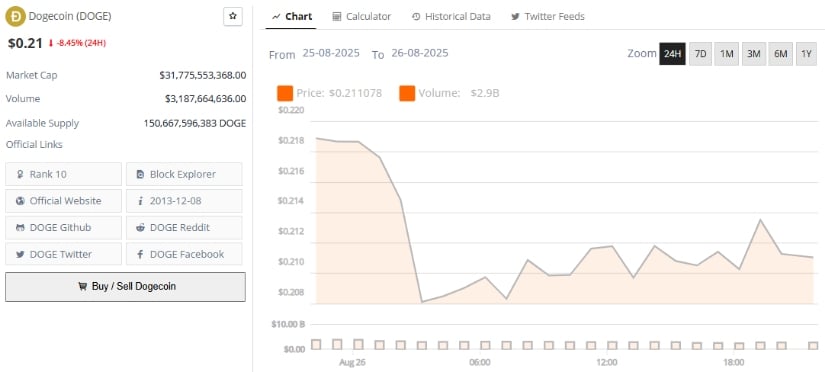The width and height of the screenshot is (825, 372).
Task: Switch to the Calculator tab
Action: pos(362,16)
